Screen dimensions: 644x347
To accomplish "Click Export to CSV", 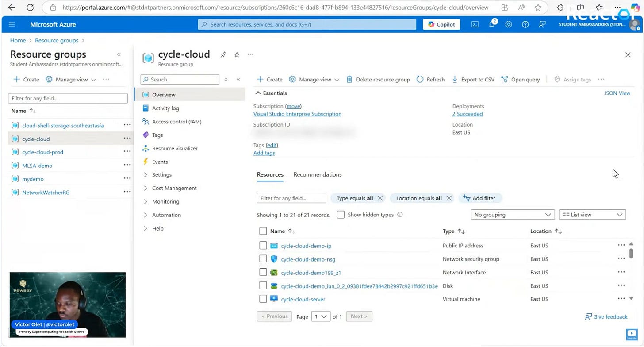I will coord(473,80).
